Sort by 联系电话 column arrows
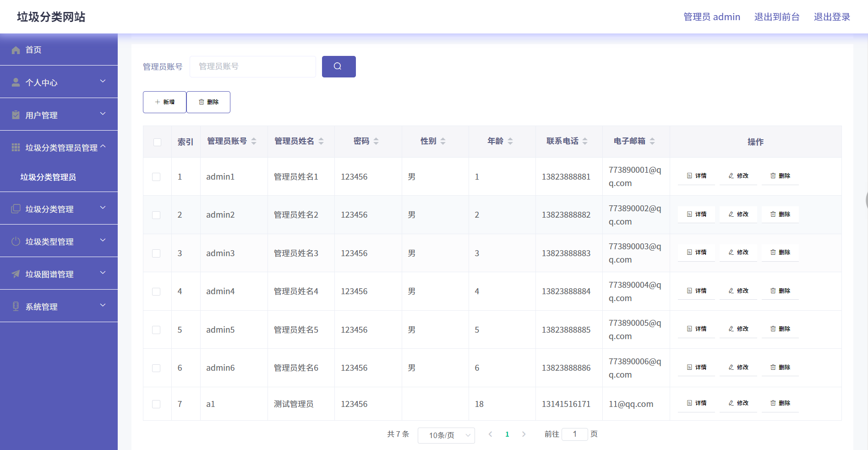The width and height of the screenshot is (868, 450). [585, 141]
